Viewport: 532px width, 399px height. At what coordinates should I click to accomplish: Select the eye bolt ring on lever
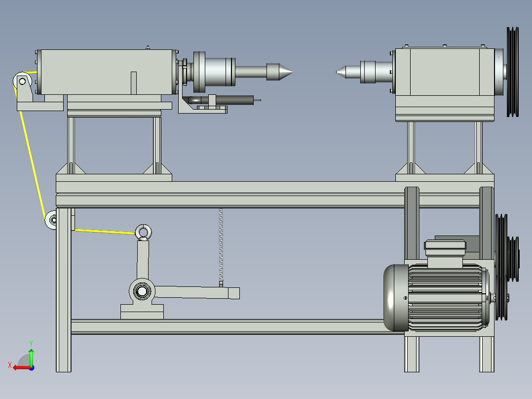tap(143, 232)
